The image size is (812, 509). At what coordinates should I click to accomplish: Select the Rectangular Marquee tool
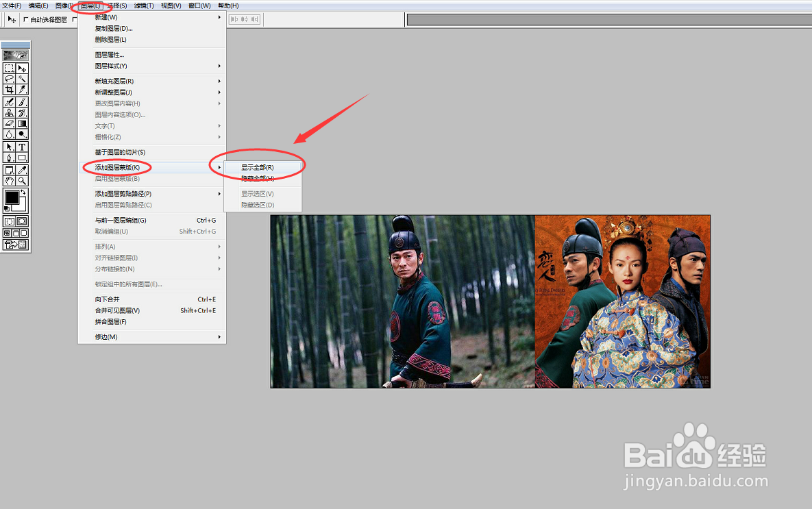(x=10, y=69)
